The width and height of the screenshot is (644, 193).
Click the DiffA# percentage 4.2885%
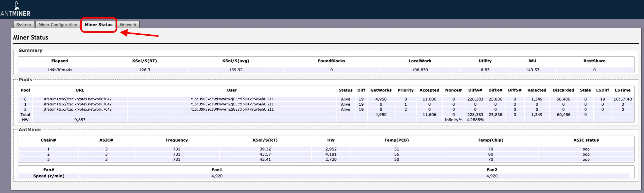pos(475,120)
